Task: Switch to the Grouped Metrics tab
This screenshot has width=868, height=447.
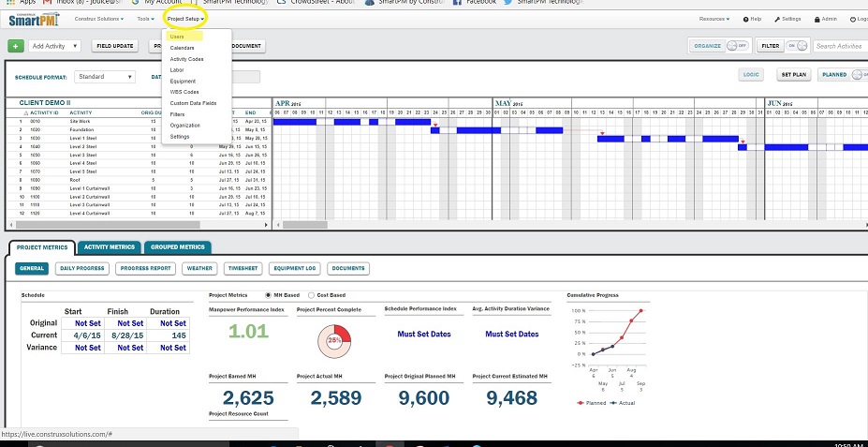Action: pos(178,247)
